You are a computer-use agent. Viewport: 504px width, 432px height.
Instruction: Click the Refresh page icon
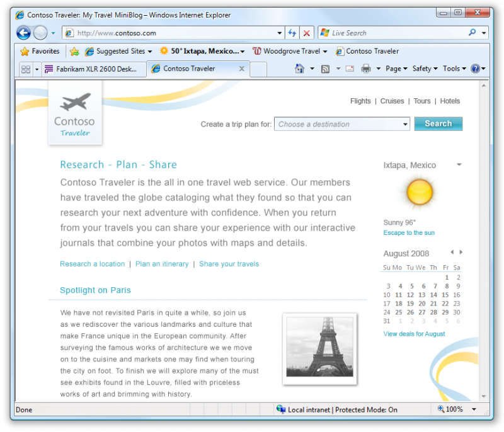[x=292, y=33]
